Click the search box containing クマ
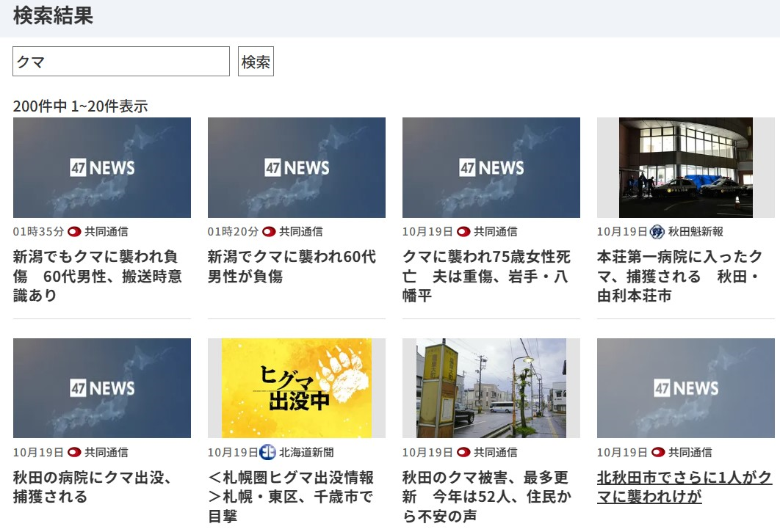 click(121, 61)
